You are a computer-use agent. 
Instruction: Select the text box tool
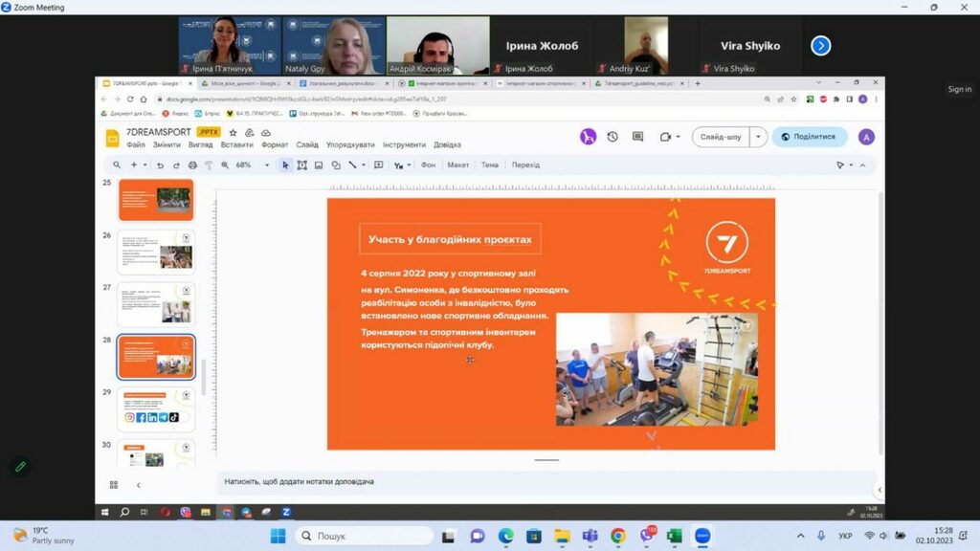click(x=302, y=165)
